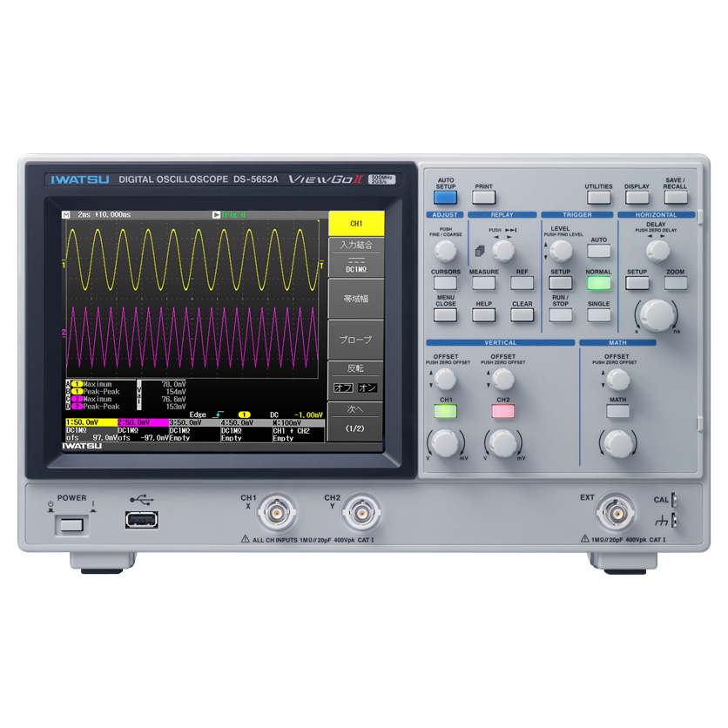Click the CH2 vertical OFFSET knob
Image resolution: width=728 pixels, height=728 pixels.
point(502,379)
